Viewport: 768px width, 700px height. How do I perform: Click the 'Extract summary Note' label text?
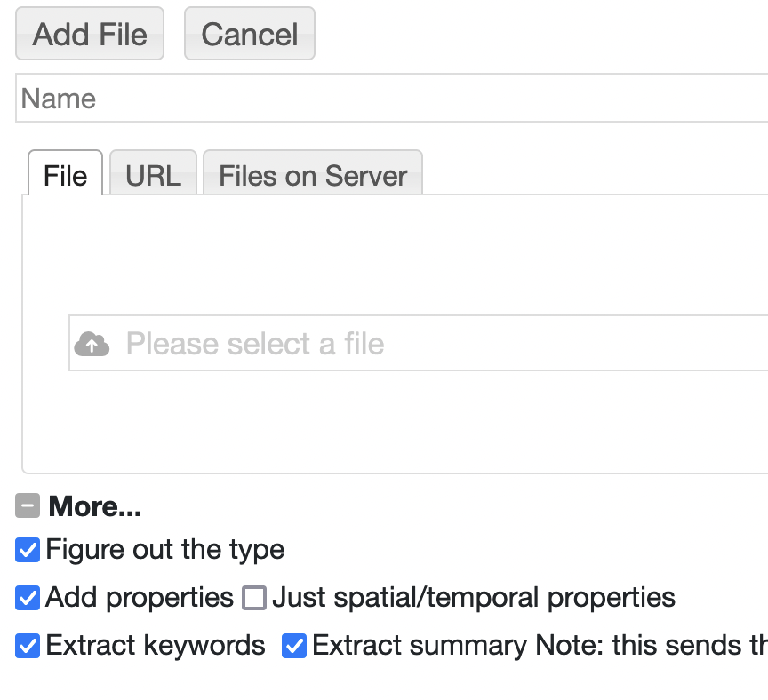533,646
